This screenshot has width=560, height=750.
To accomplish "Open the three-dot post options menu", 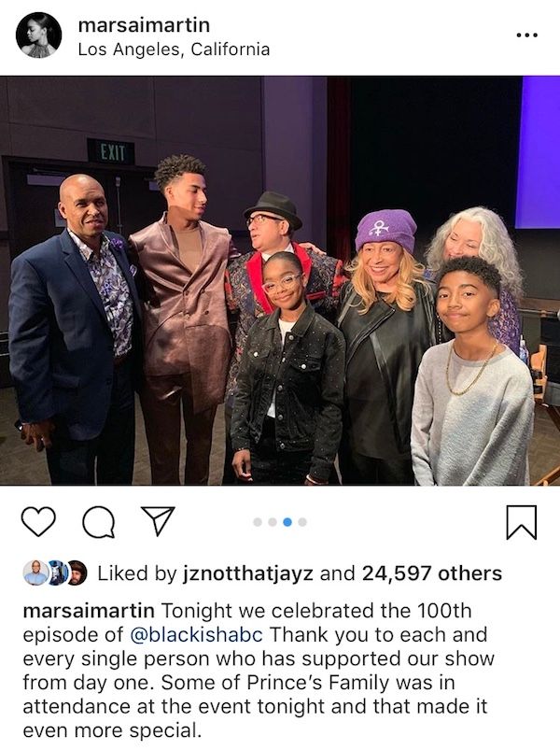I will point(527,35).
